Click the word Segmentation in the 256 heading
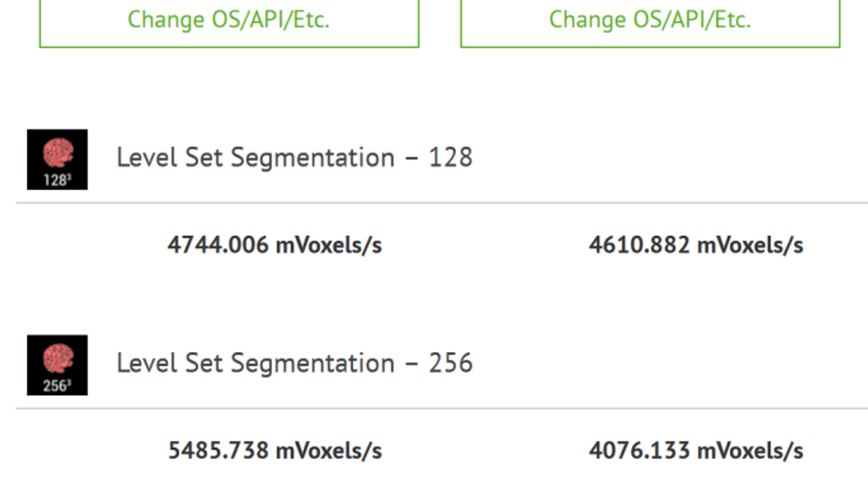 (x=312, y=364)
